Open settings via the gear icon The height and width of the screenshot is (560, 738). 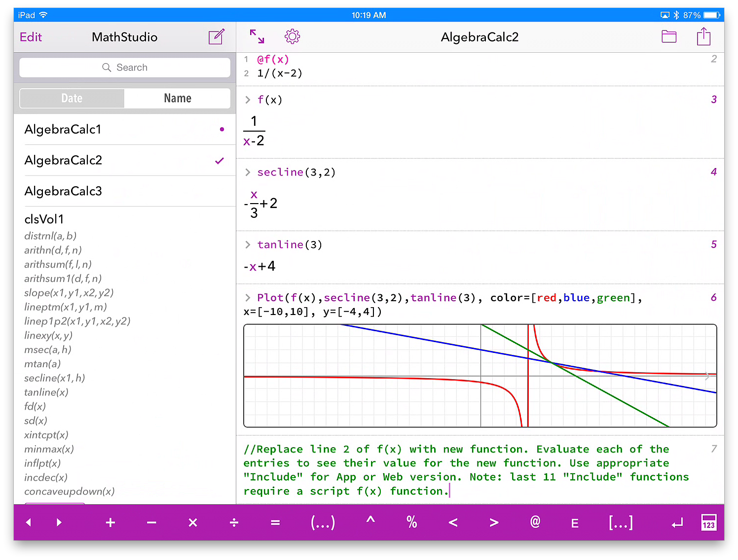click(x=292, y=36)
